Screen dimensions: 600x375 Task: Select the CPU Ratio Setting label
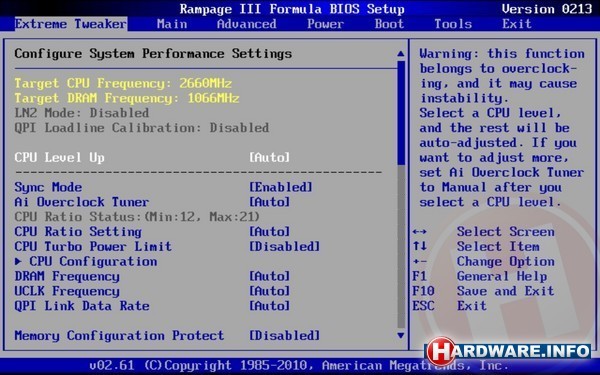pos(78,232)
